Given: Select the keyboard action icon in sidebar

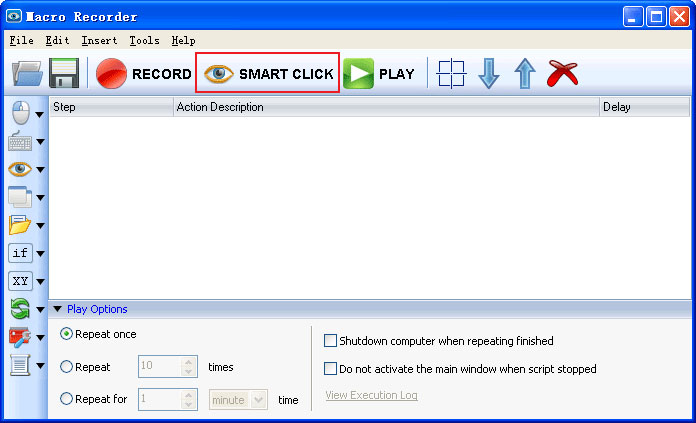Looking at the screenshot, I should coord(20,141).
